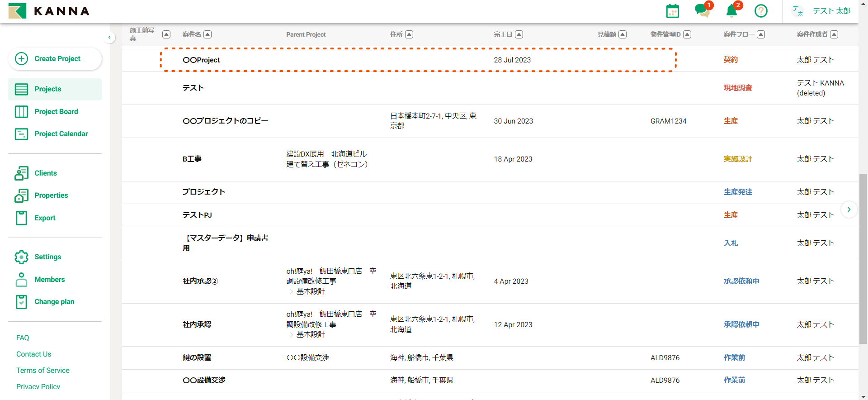Sort by 案件名 column arrow
The image size is (868, 400).
click(208, 34)
